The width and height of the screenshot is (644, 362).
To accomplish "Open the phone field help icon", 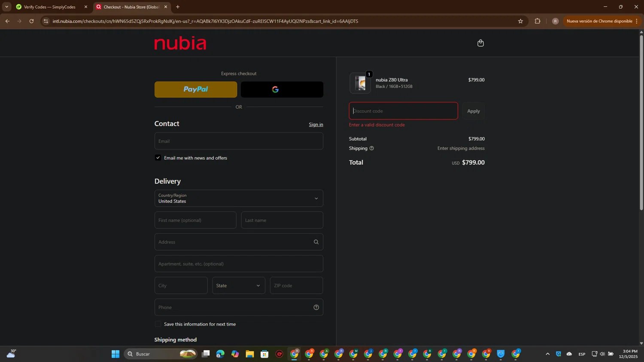I will tap(316, 307).
